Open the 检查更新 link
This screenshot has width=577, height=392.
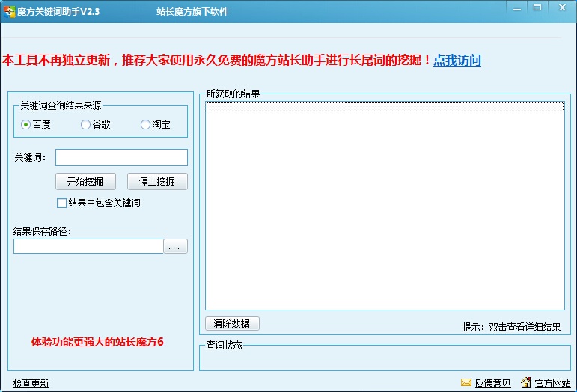[x=31, y=383]
